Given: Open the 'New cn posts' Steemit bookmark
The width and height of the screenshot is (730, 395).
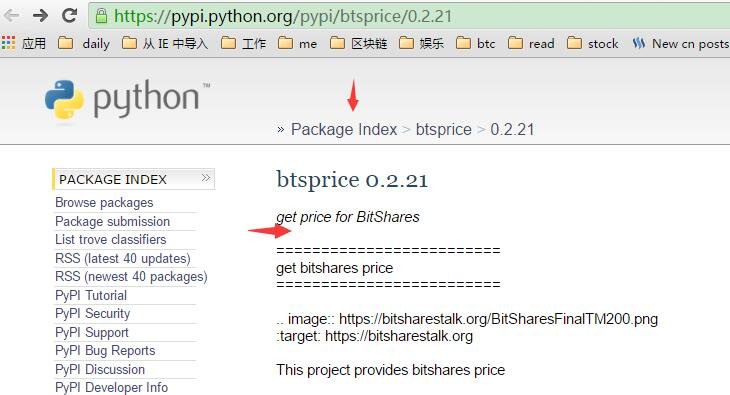Looking at the screenshot, I should tap(680, 43).
